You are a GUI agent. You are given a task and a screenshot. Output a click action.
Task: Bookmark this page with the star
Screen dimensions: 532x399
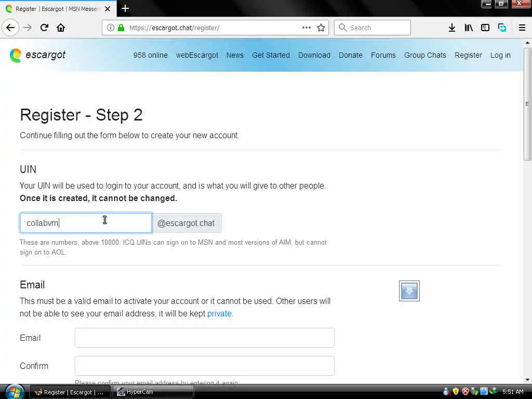321,28
